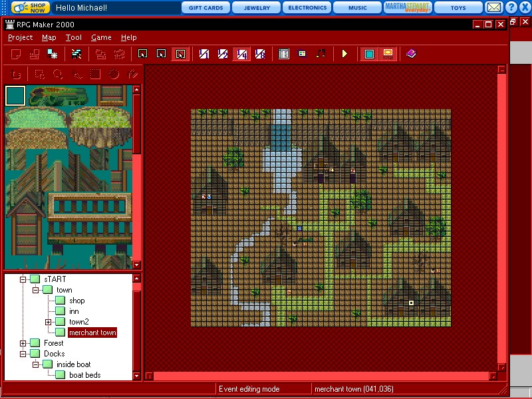
Task: Open the Resource Manager icon
Action: tap(302, 54)
